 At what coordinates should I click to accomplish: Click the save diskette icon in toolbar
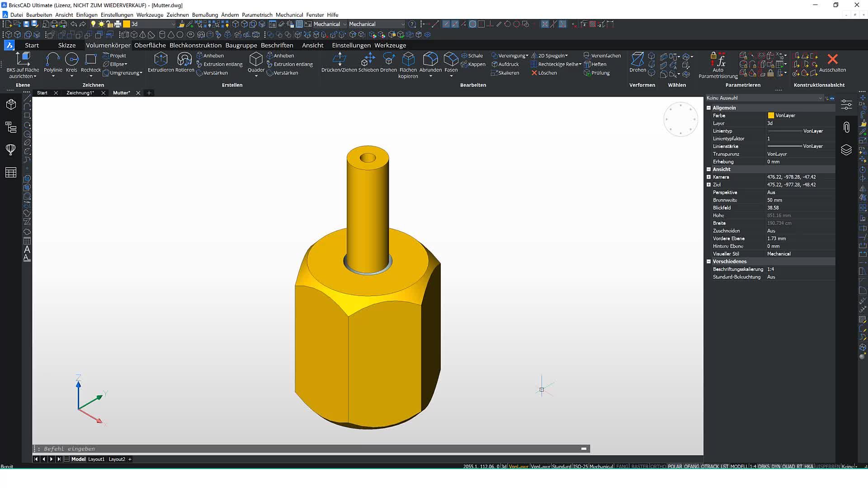coord(26,24)
